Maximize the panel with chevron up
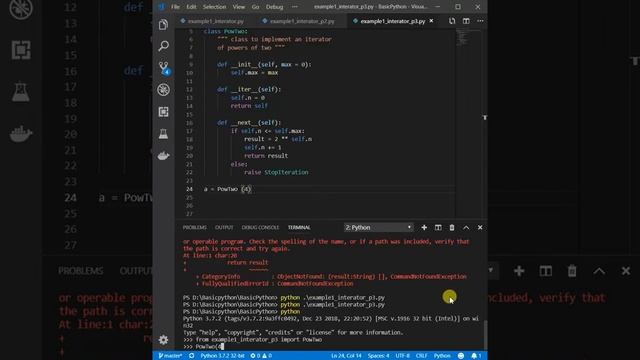 click(466, 227)
